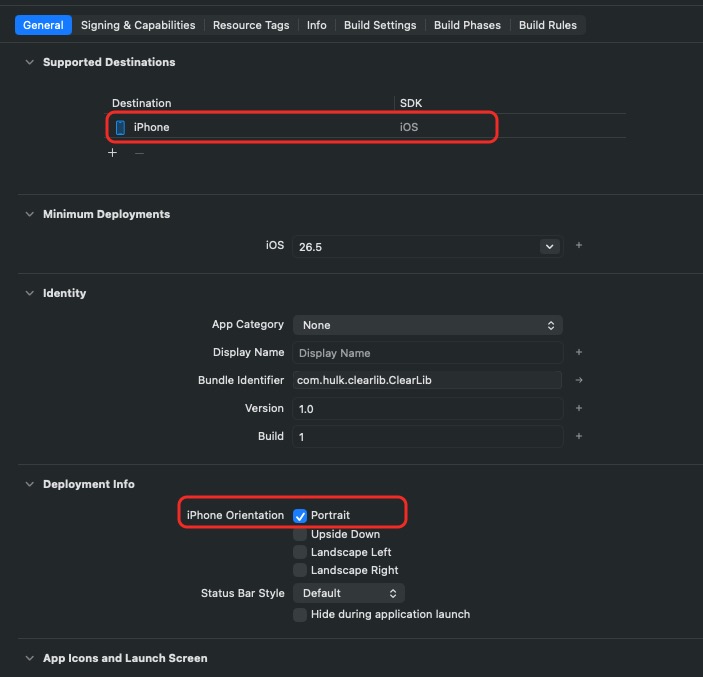Add a new supported destination
This screenshot has width=703, height=677.
point(113,153)
